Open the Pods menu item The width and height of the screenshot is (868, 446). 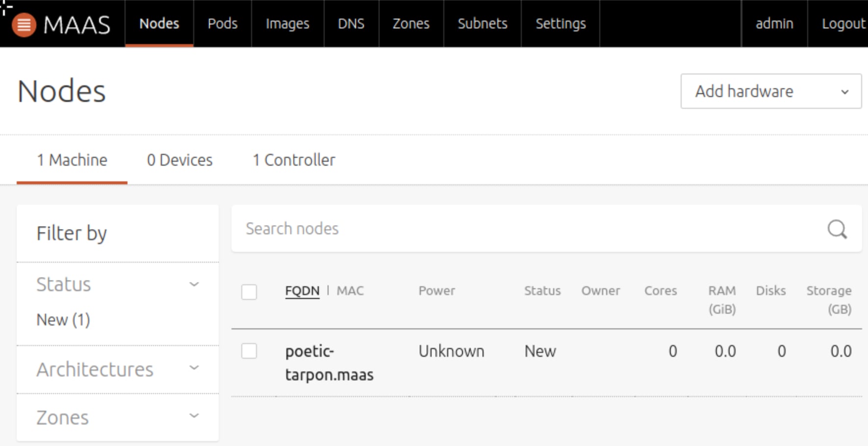(x=223, y=24)
